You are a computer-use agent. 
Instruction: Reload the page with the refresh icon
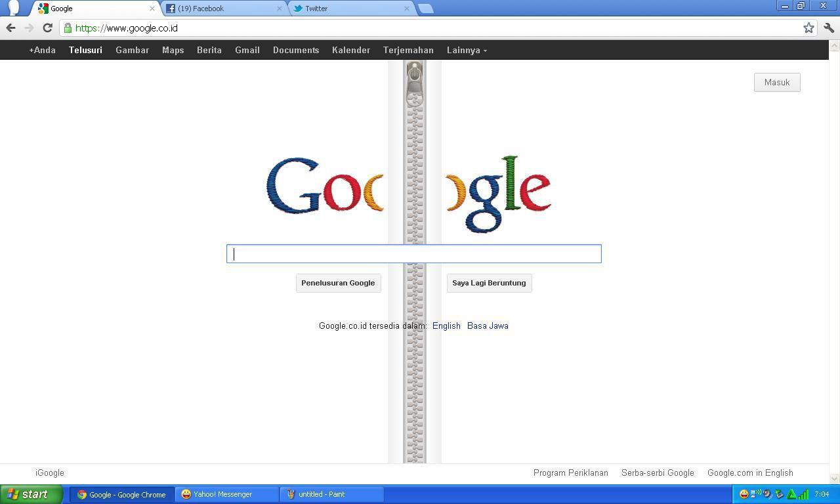47,28
